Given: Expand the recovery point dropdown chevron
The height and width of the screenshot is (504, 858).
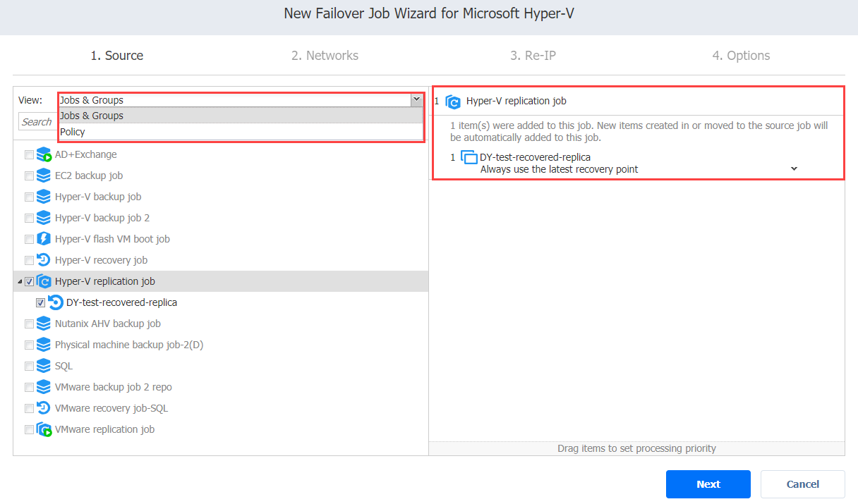Looking at the screenshot, I should pos(794,168).
